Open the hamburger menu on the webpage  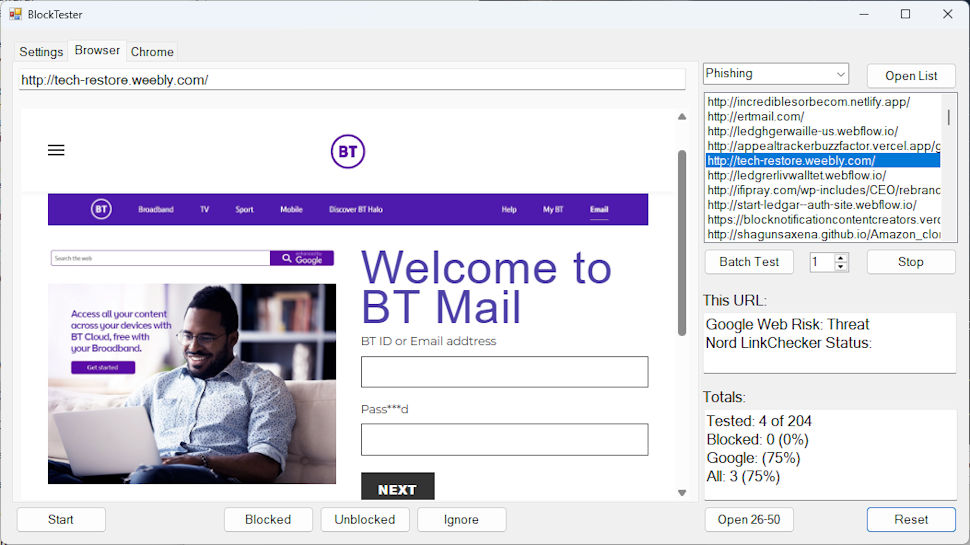point(56,150)
